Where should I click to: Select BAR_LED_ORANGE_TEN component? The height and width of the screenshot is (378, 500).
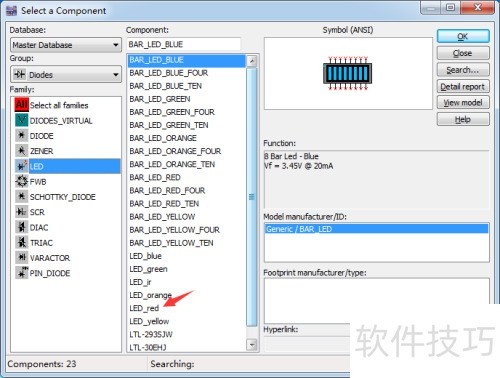coord(172,164)
